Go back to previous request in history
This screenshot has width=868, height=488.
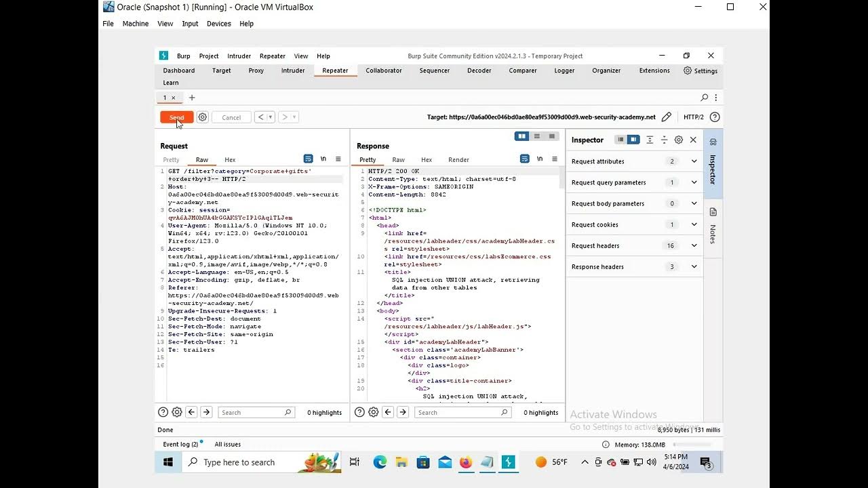(260, 117)
